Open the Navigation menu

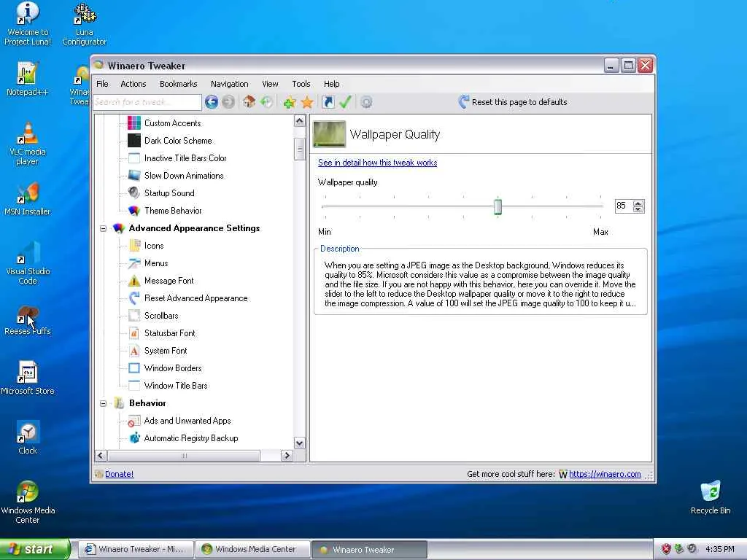coord(229,84)
